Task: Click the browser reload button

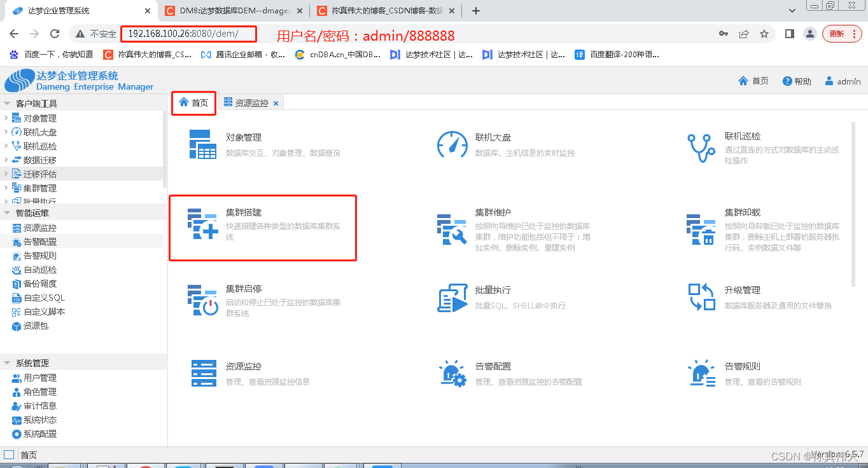Action: tap(55, 34)
